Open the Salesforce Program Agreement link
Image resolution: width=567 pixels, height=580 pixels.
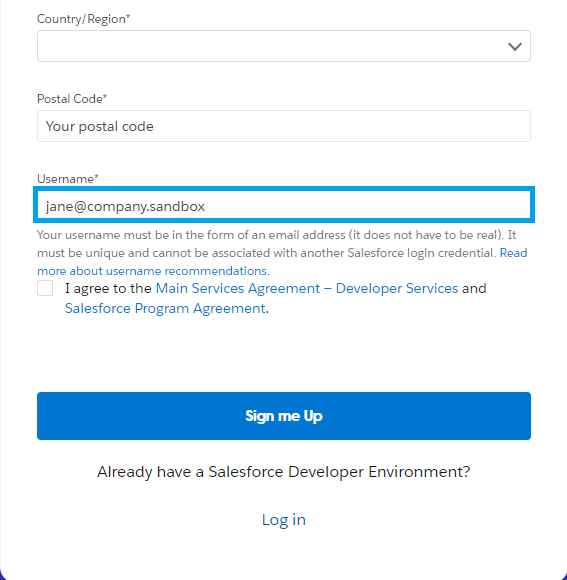[165, 308]
